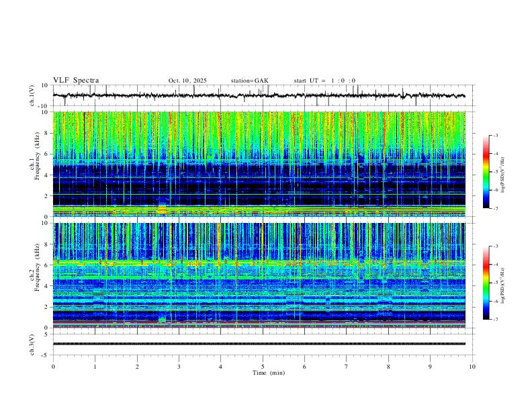Click the log(PSD) label beside ch.1 colorbar
Screen dimensions: 532x411
[503, 175]
